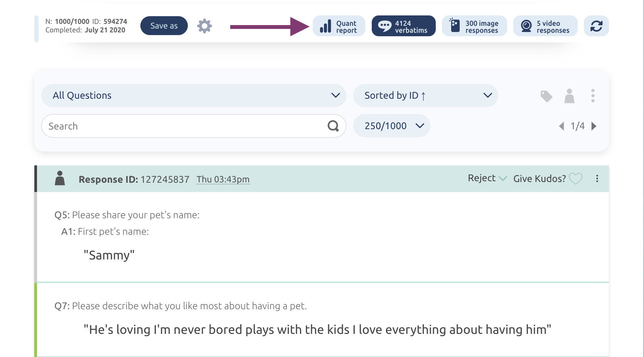The height and width of the screenshot is (357, 644).
Task: Go to the next page arrow
Action: point(594,126)
